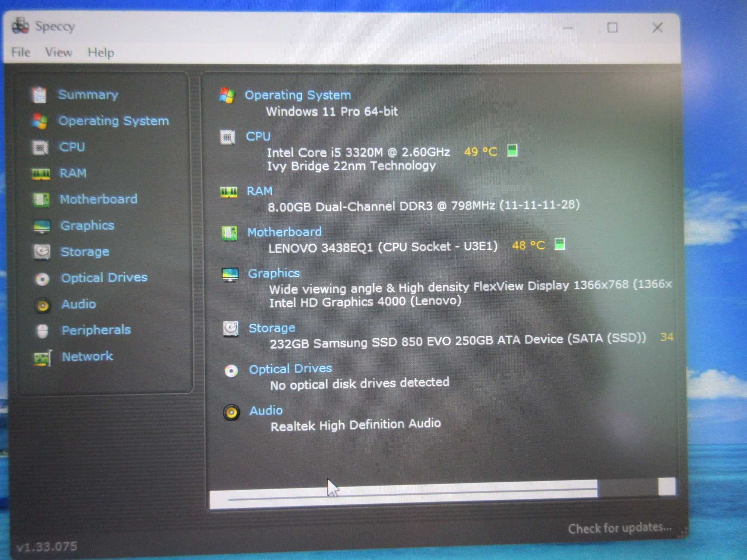Screen dimensions: 747x560
Task: Select CPU label in the sidebar
Action: tap(72, 147)
